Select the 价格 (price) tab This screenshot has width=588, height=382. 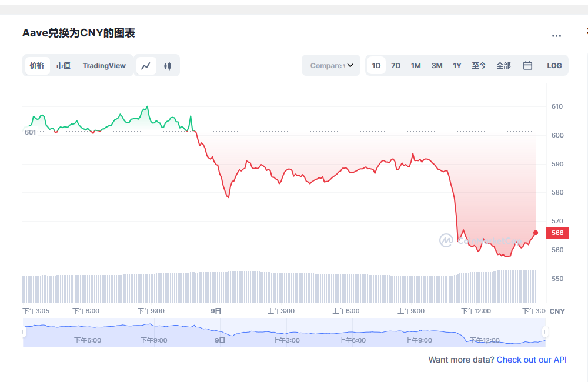36,66
